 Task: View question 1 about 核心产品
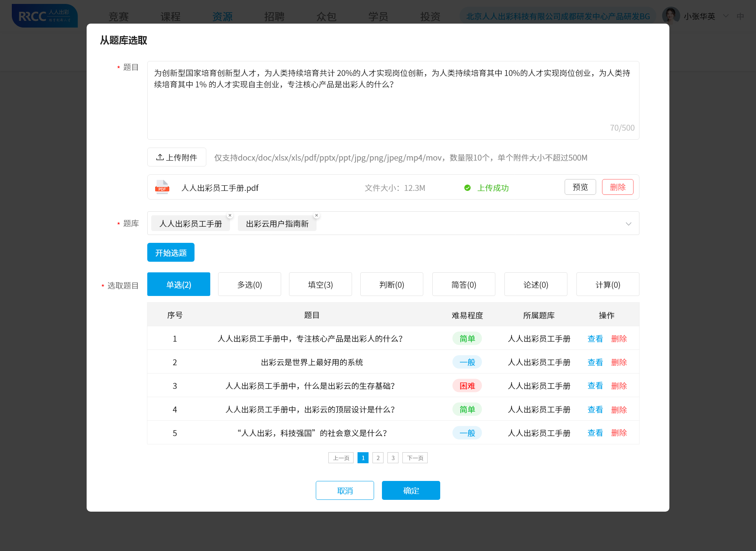595,338
